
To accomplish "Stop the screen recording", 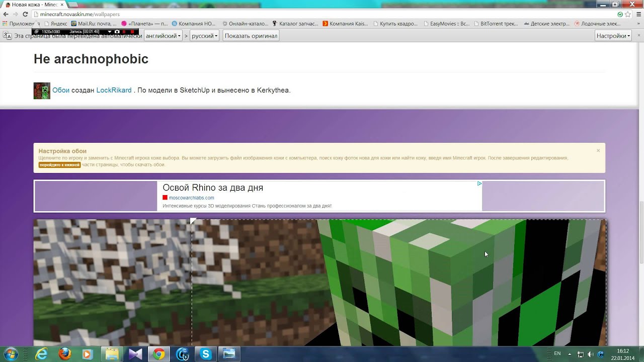I will pyautogui.click(x=132, y=32).
